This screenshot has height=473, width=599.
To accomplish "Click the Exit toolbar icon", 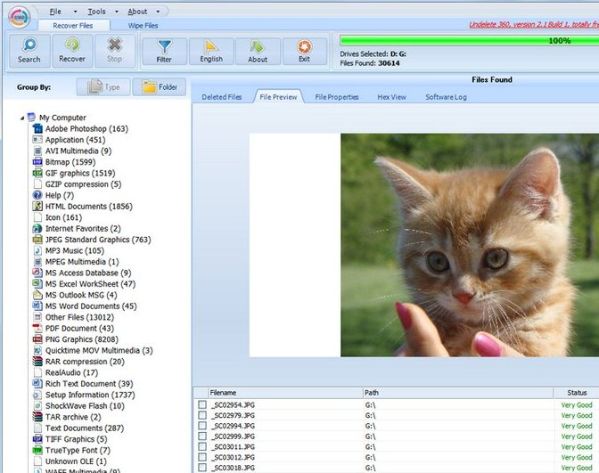I will (x=304, y=47).
